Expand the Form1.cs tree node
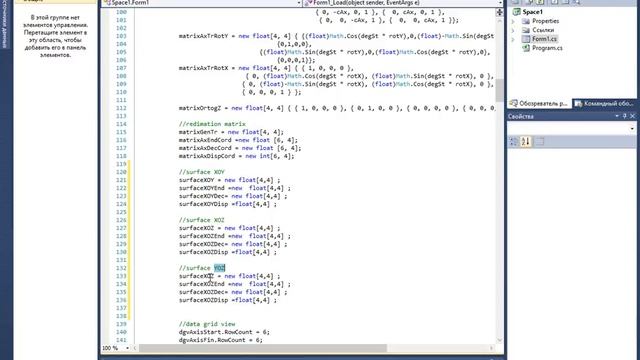640x360 pixels. pyautogui.click(x=513, y=39)
